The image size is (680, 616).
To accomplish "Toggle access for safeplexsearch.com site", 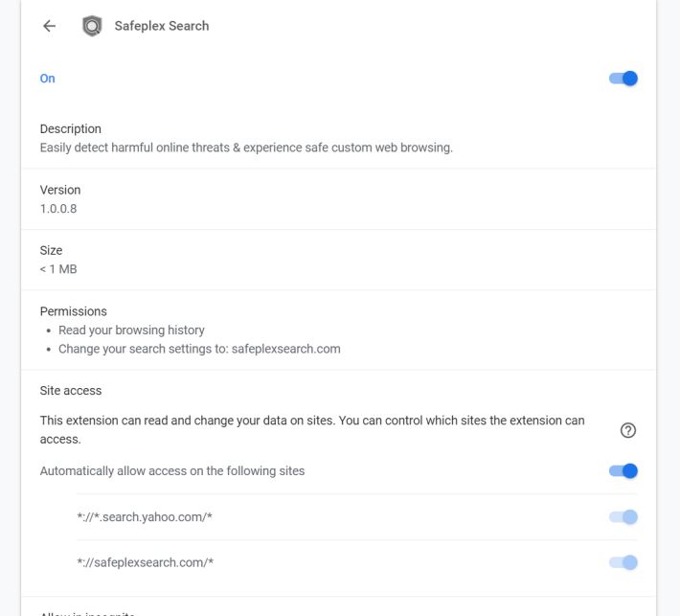I will [623, 562].
